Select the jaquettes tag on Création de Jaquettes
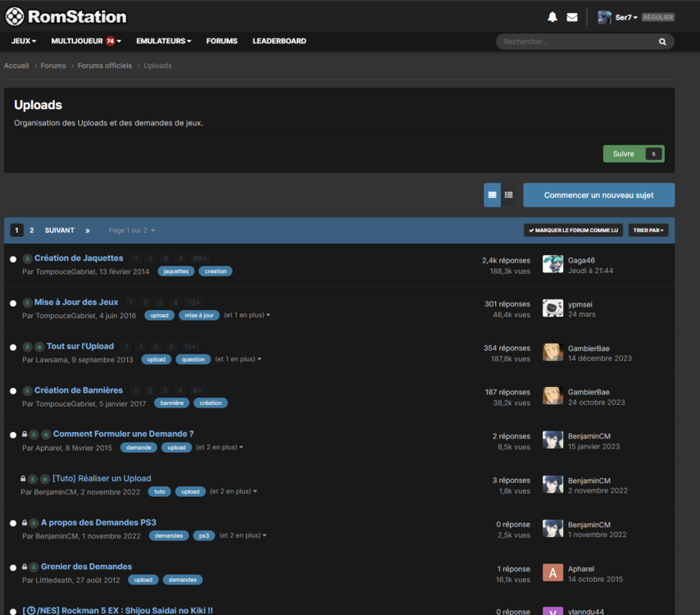The image size is (700, 615). coord(175,271)
